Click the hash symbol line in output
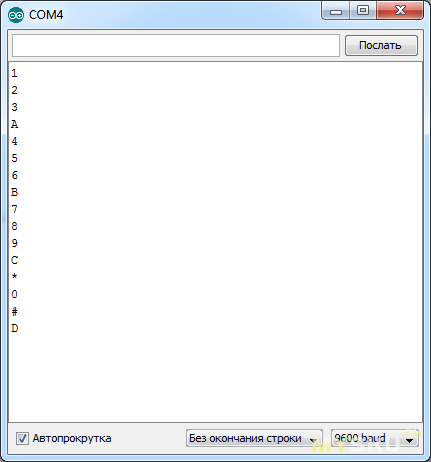Image resolution: width=431 pixels, height=462 pixels. click(14, 312)
